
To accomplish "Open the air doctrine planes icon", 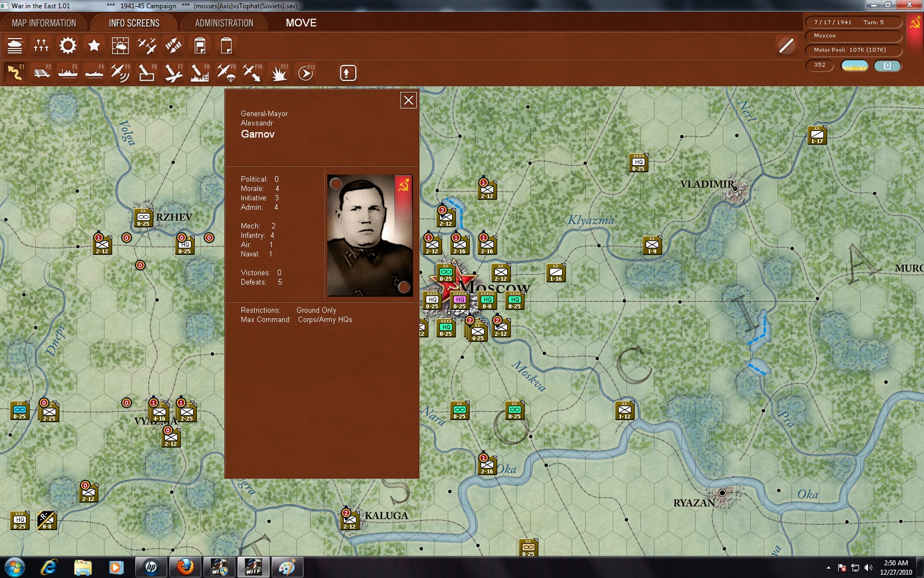I will pyautogui.click(x=147, y=46).
